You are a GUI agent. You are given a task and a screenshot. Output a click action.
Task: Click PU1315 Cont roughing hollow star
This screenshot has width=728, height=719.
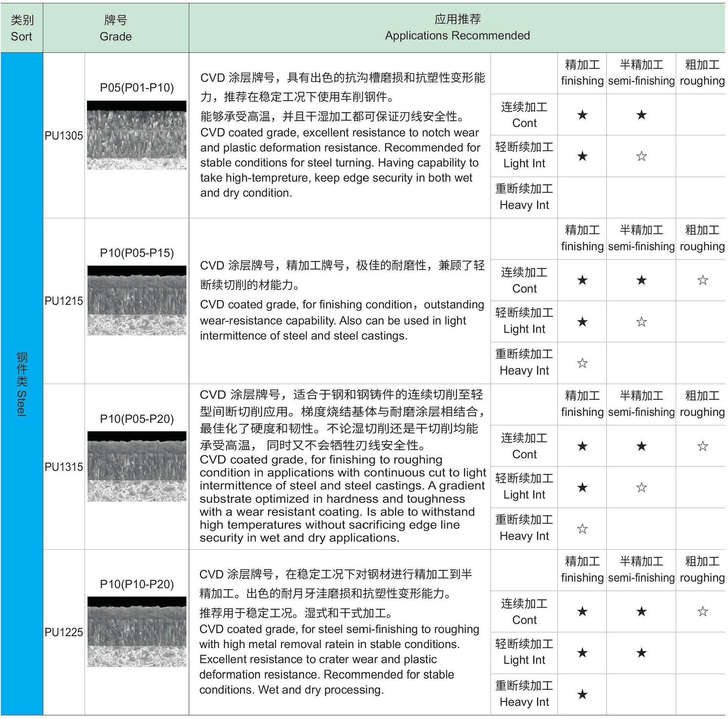[702, 446]
